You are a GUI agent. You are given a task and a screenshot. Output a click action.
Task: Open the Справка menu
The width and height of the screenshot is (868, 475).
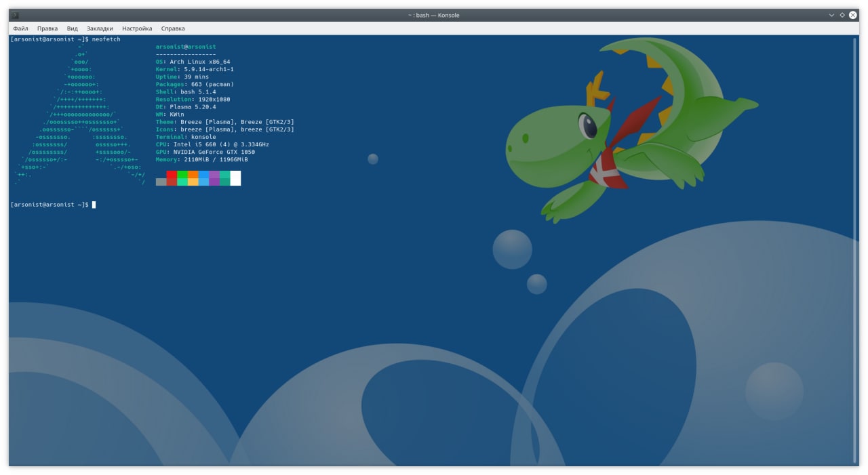[x=173, y=28]
